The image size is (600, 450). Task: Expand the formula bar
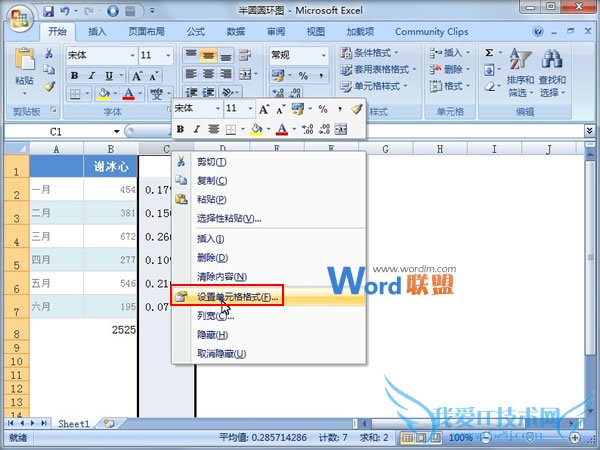(x=589, y=131)
